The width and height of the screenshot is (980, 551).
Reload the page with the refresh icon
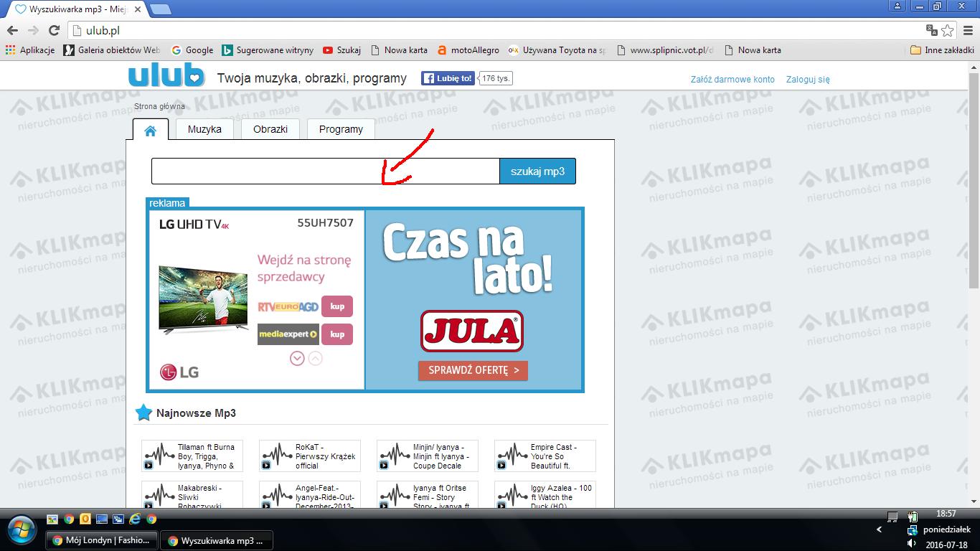click(x=54, y=30)
